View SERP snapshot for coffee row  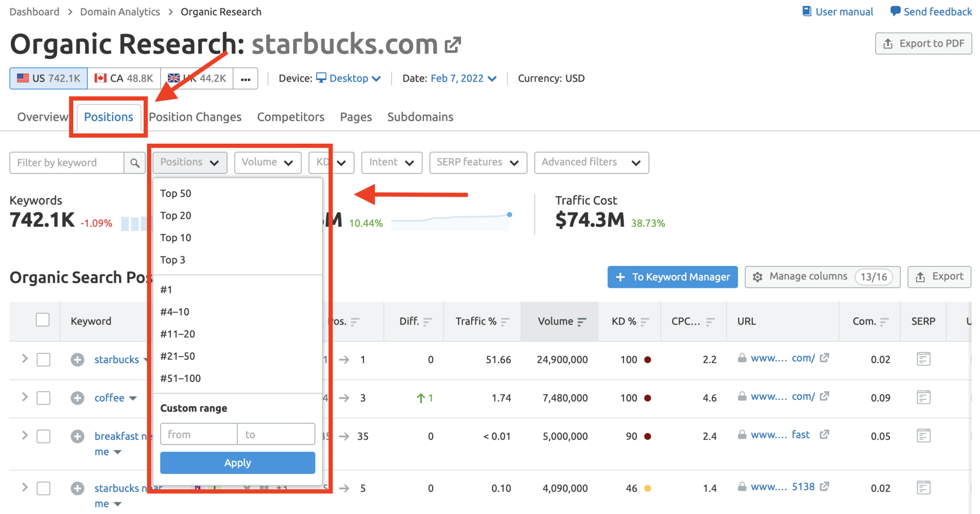(924, 398)
